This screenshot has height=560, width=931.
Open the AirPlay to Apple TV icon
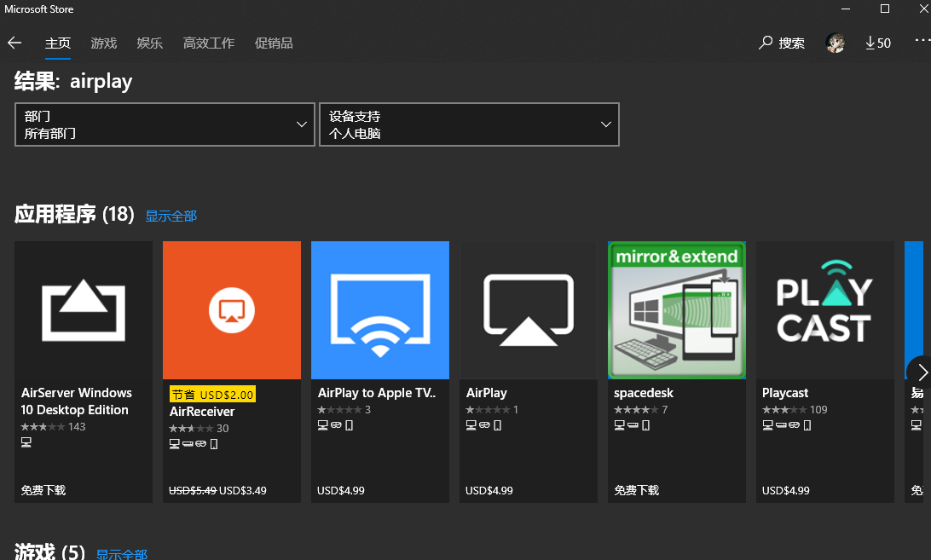tap(380, 310)
